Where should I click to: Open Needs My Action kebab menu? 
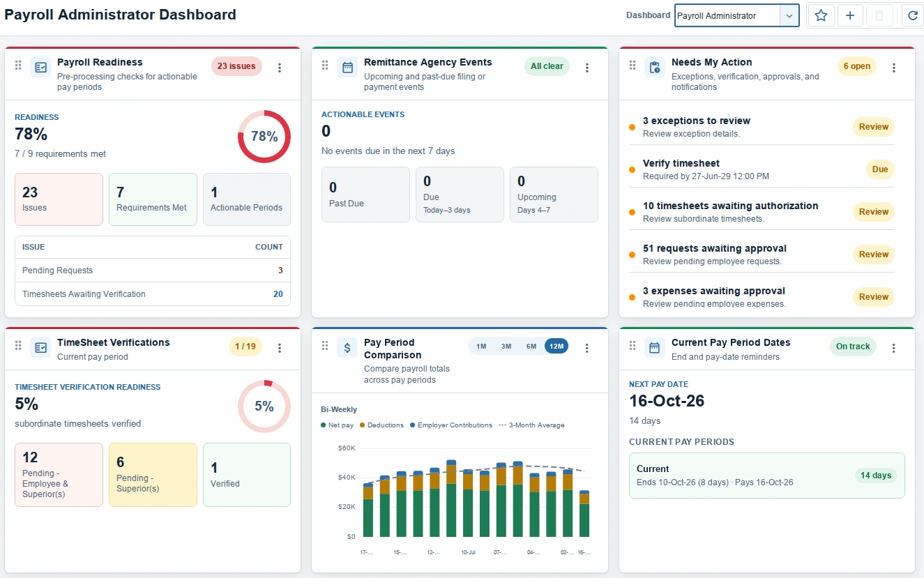pyautogui.click(x=894, y=68)
